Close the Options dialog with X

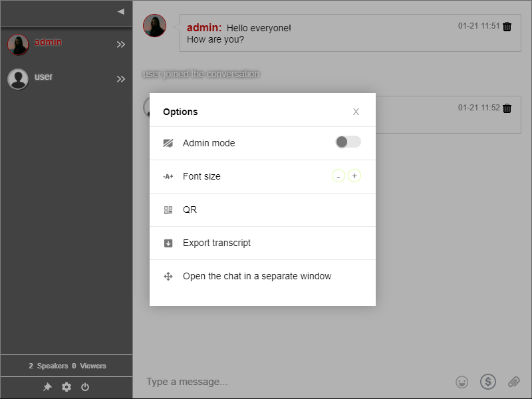[356, 112]
